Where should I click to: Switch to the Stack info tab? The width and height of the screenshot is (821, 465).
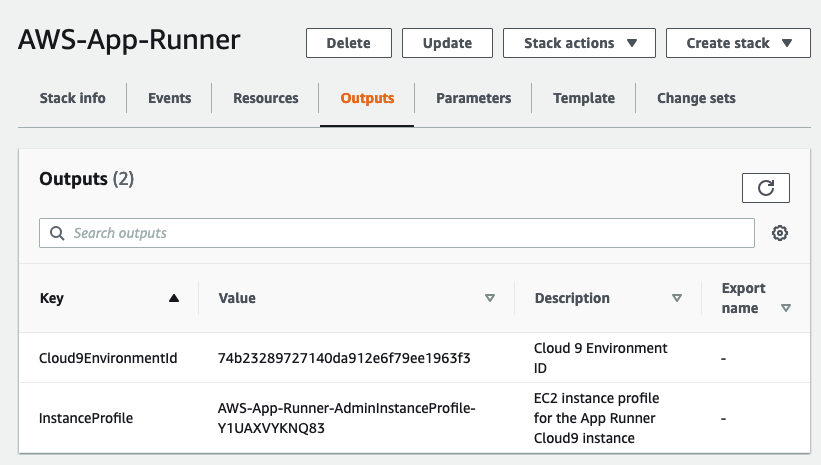[72, 98]
